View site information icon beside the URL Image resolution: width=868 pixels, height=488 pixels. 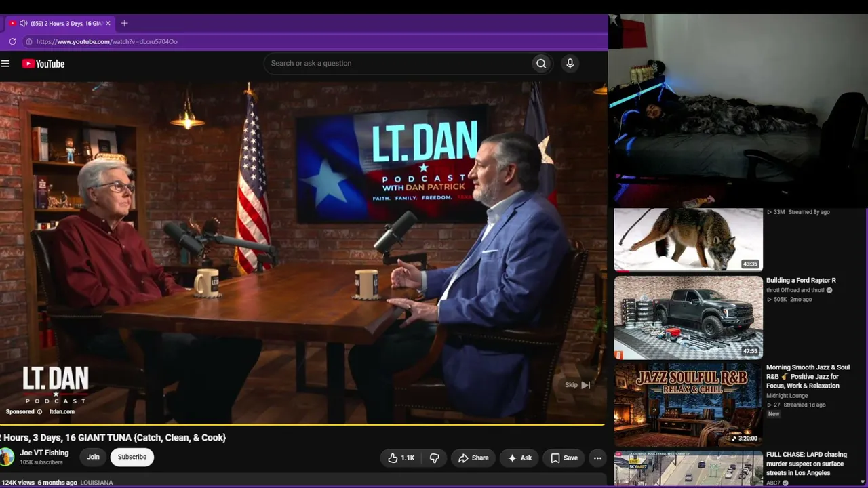click(x=28, y=41)
